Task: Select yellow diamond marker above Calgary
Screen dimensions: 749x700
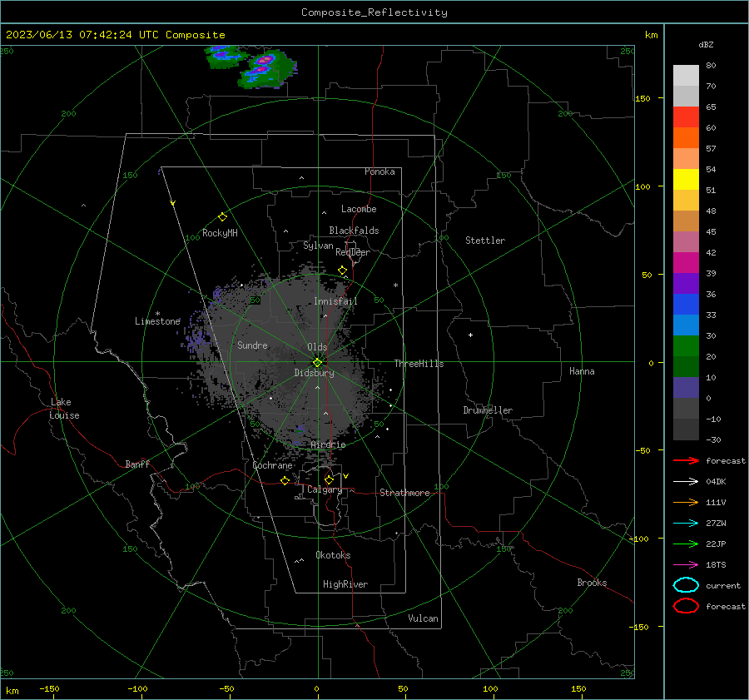Action: pos(329,479)
